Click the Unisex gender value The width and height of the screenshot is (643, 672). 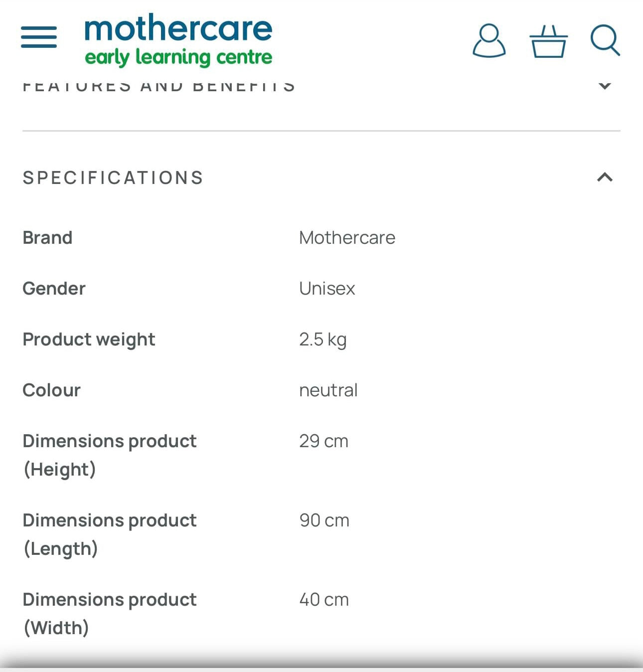coord(327,289)
